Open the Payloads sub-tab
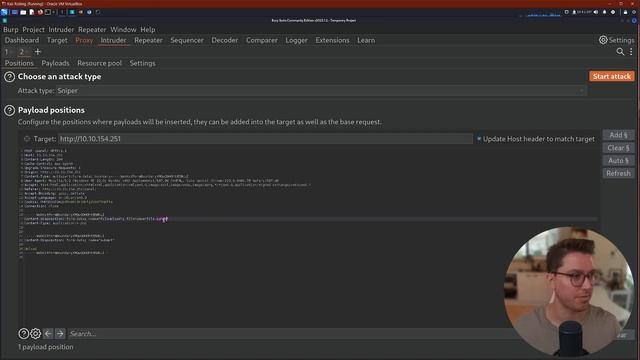This screenshot has width=640, height=360. click(56, 63)
